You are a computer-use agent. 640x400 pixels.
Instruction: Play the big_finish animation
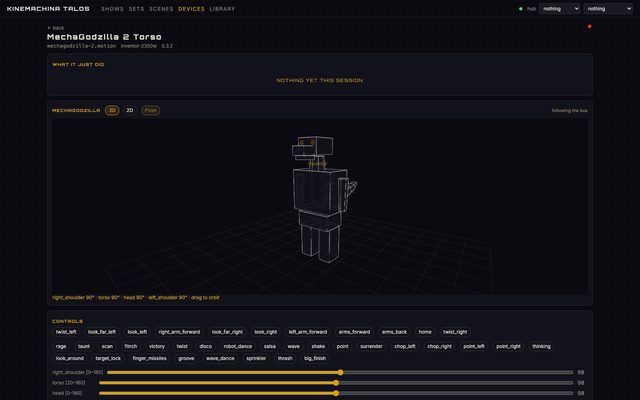pyautogui.click(x=315, y=358)
